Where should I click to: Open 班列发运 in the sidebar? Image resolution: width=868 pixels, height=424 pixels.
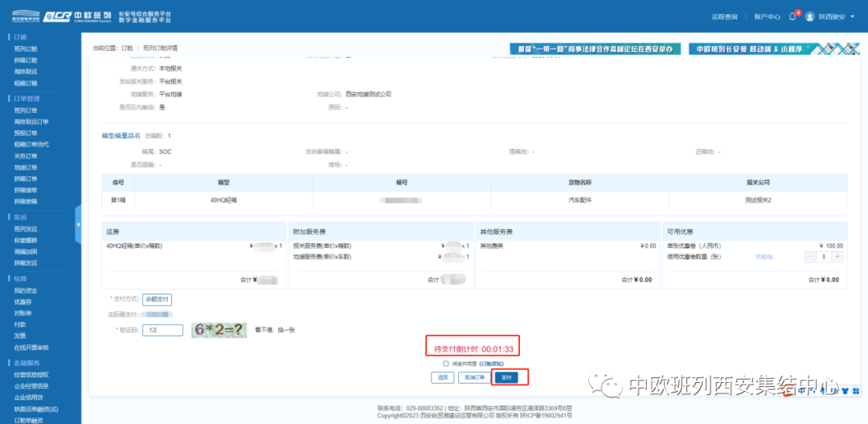(26, 229)
